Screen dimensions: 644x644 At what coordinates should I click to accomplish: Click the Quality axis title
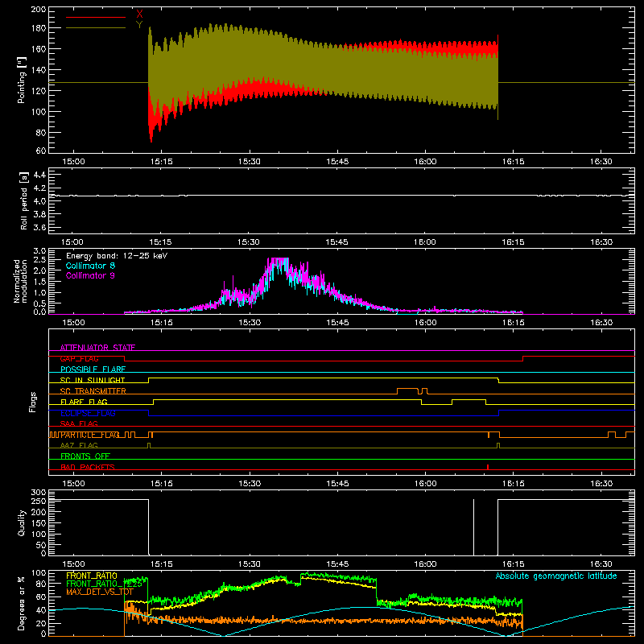(22, 522)
